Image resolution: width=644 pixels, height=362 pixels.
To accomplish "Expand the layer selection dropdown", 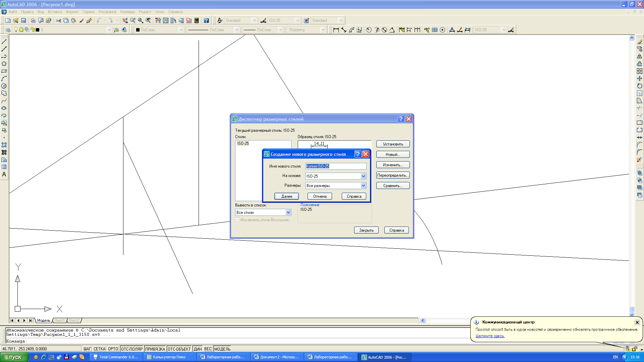I will tap(109, 30).
